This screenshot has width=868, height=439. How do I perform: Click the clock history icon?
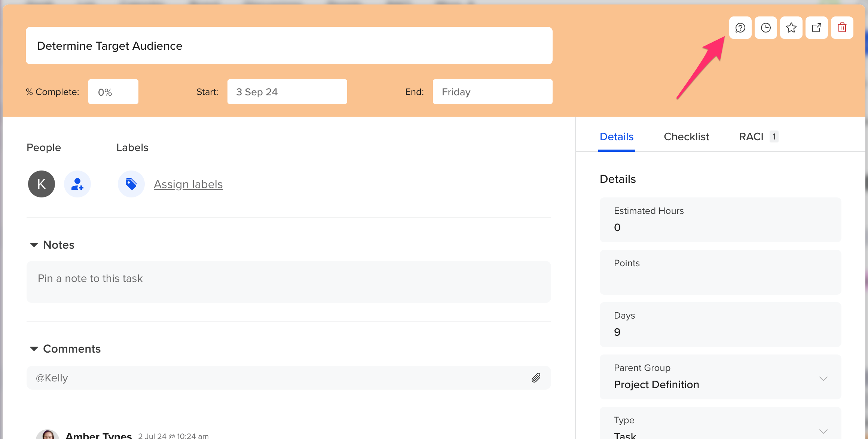click(765, 28)
